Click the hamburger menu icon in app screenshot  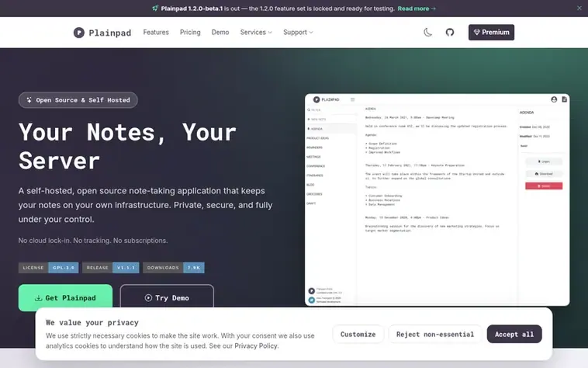[x=352, y=99]
